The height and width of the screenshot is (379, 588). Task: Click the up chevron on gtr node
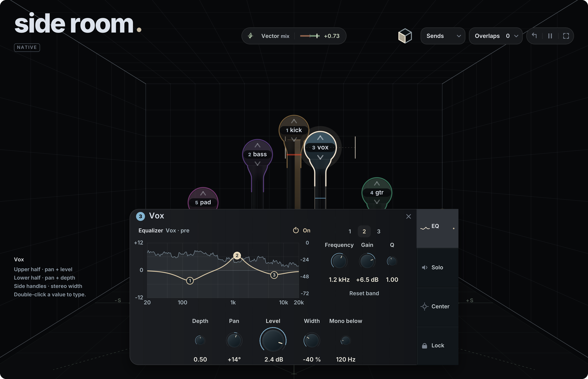(377, 184)
